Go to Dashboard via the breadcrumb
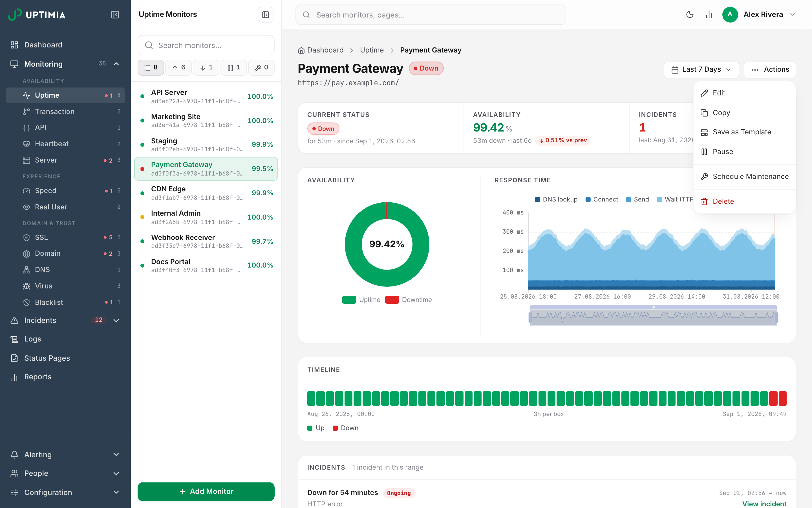Image resolution: width=812 pixels, height=508 pixels. coord(321,50)
